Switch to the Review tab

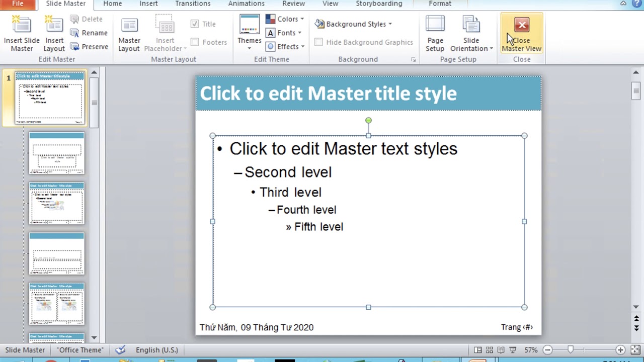pyautogui.click(x=293, y=4)
